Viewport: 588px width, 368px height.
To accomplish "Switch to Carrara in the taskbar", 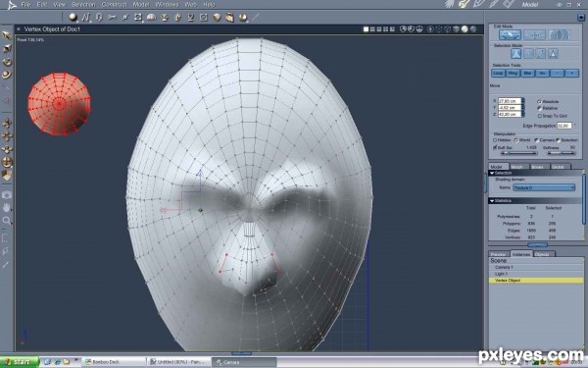I will coord(244,362).
